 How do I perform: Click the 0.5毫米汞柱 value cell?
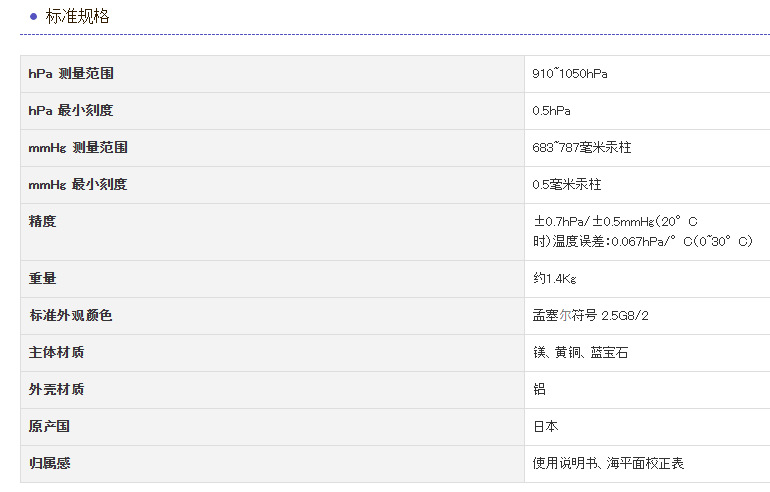[x=567, y=185]
